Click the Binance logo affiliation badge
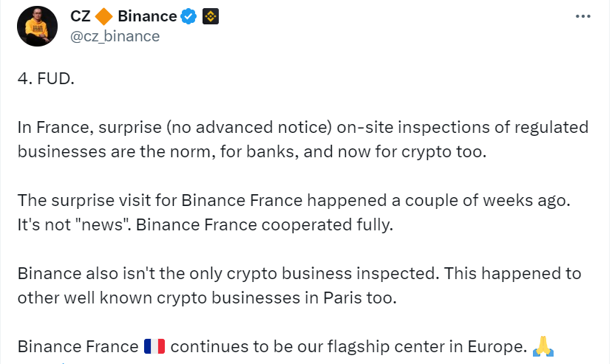This screenshot has width=612, height=364. (211, 16)
